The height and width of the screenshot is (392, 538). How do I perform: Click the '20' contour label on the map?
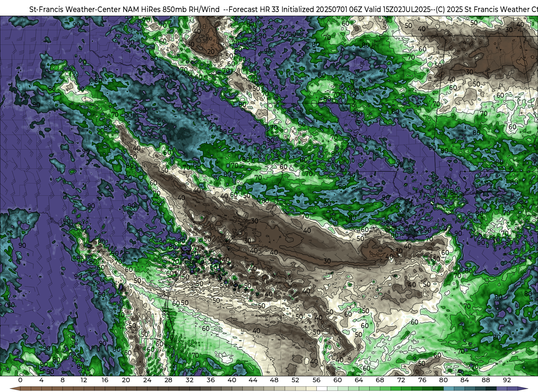[211, 52]
